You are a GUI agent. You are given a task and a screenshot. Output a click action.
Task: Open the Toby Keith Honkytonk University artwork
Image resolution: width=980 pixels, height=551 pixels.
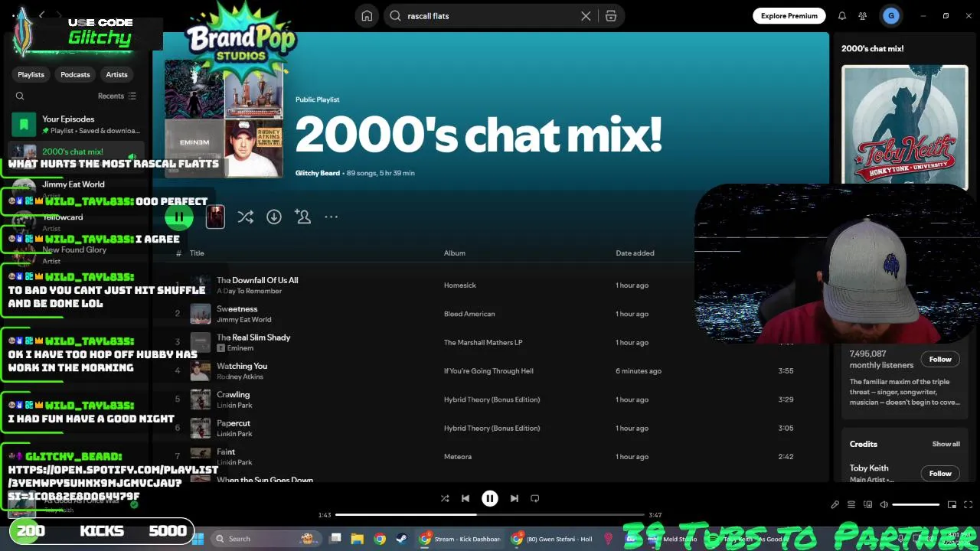[904, 126]
